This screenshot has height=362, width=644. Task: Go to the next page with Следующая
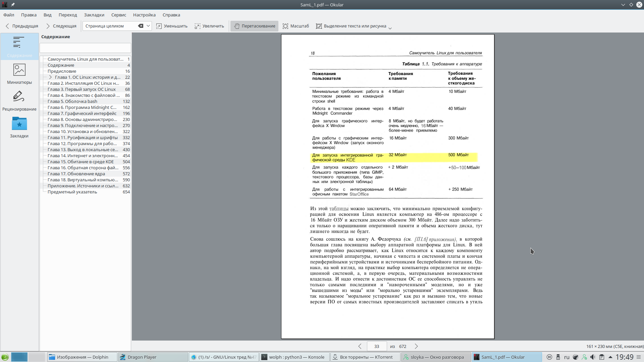point(61,26)
